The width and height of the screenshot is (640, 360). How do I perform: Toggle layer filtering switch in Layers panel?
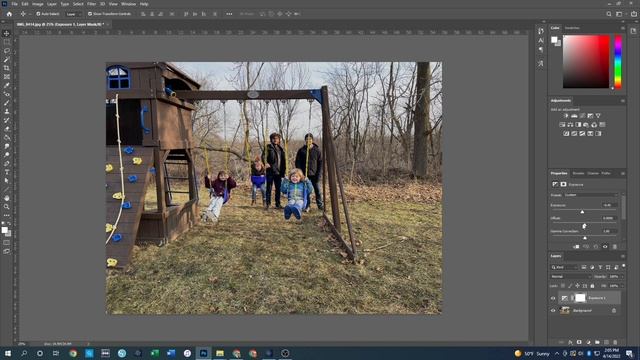(x=624, y=266)
